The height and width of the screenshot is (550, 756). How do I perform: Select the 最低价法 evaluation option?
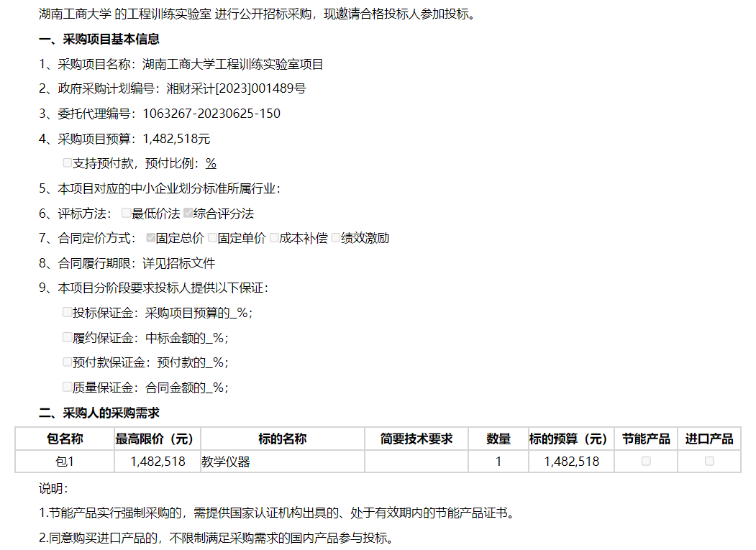127,213
